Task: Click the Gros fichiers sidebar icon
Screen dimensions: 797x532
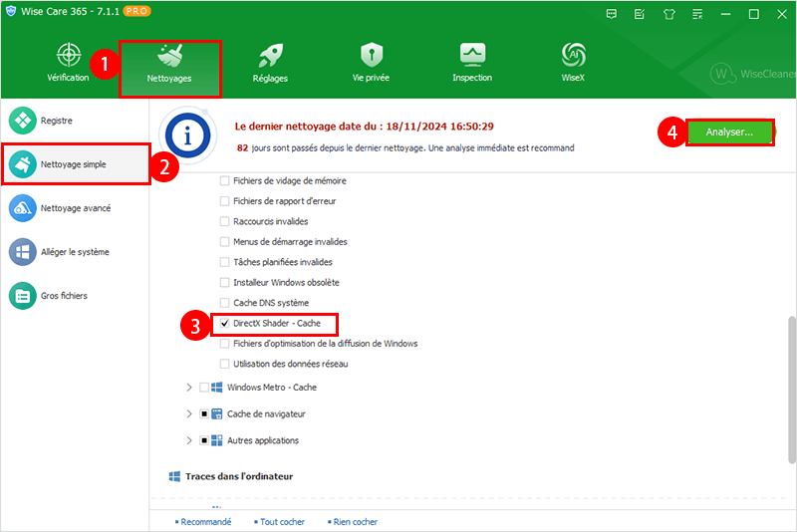Action: coord(22,295)
